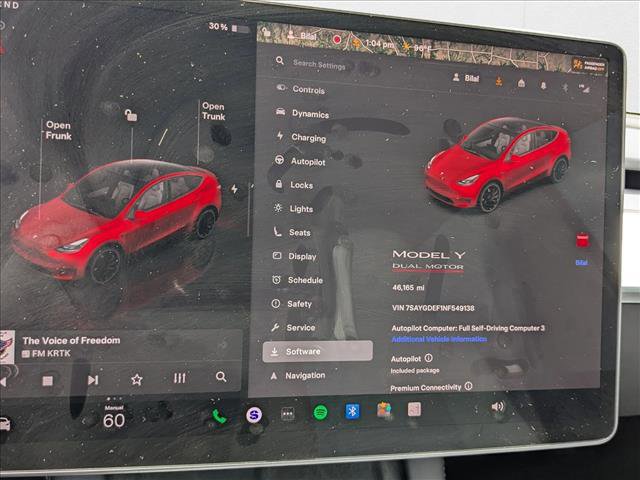Screen dimensions: 640x480
Task: Open the Locks settings menu
Action: 294,185
